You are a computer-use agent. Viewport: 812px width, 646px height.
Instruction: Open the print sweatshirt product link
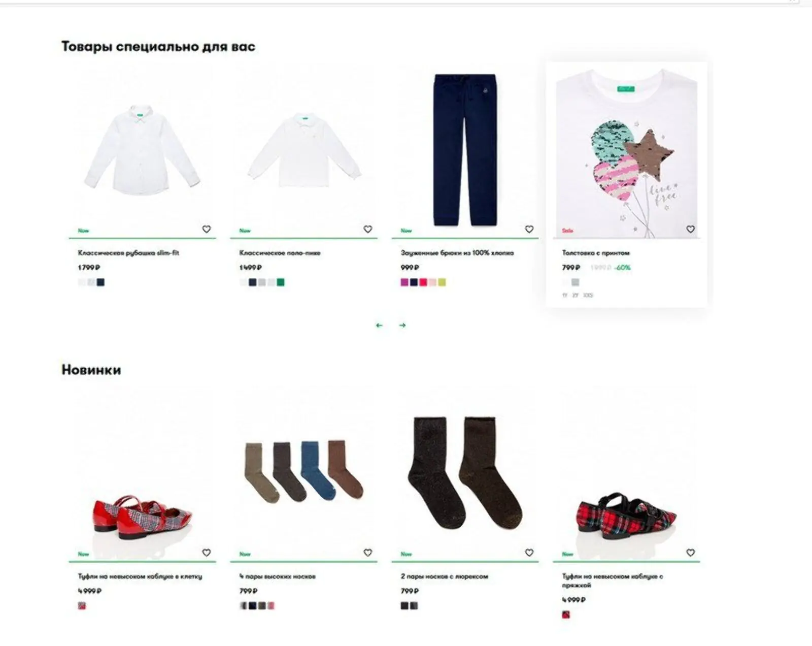pos(596,252)
